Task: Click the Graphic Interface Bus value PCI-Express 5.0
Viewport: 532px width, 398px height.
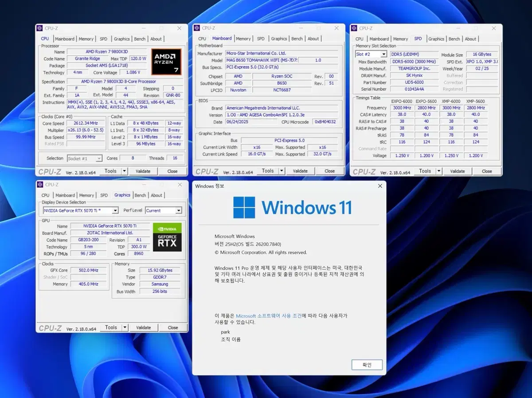Action: click(x=289, y=141)
